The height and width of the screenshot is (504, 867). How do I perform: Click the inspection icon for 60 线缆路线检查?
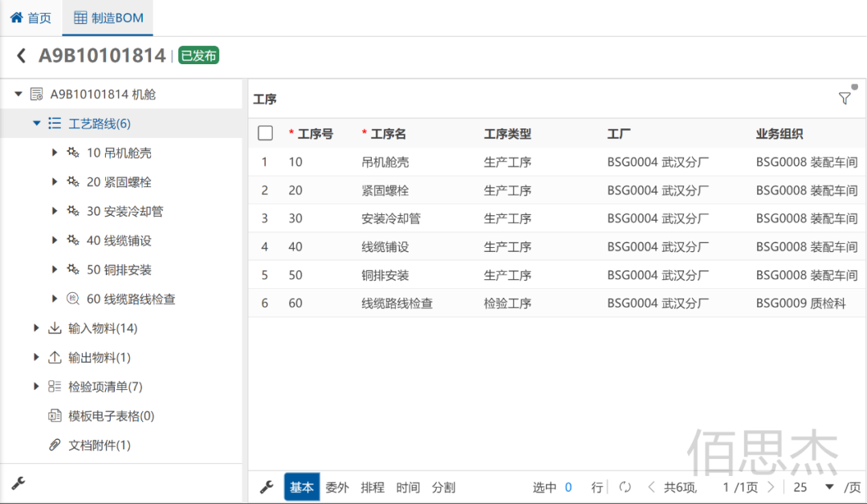73,299
